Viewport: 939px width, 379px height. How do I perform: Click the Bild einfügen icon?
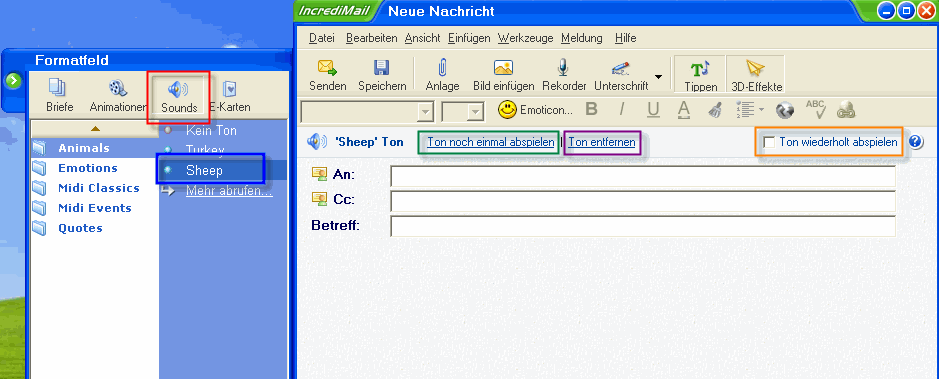pos(503,67)
